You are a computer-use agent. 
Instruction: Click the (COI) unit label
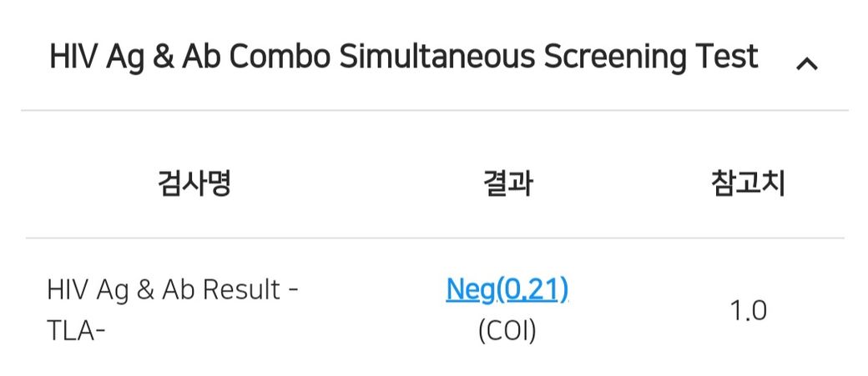click(x=507, y=331)
